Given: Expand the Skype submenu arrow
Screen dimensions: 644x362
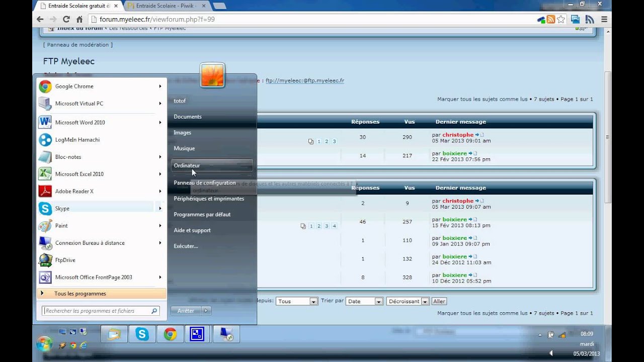Looking at the screenshot, I should [160, 208].
